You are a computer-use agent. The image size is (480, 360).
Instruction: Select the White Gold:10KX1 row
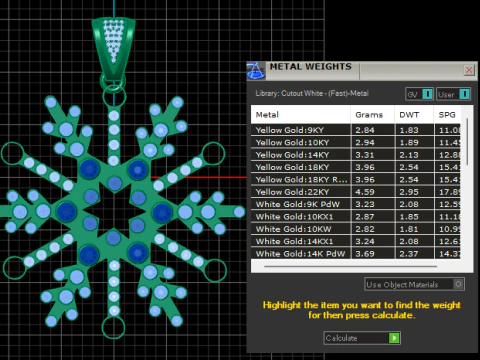(356, 216)
